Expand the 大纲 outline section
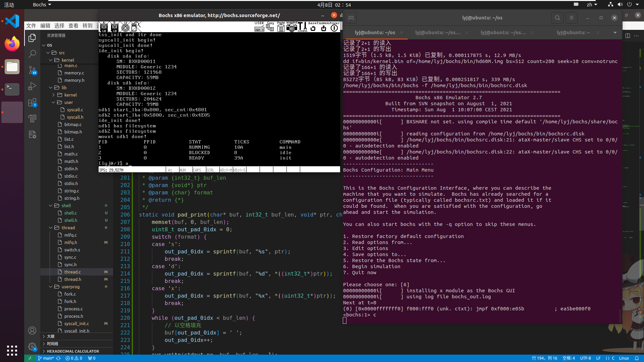The image size is (644, 362). pos(76,336)
